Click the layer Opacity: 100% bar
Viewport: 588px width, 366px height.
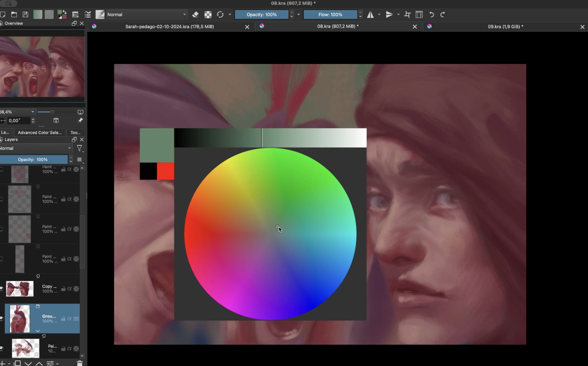[33, 160]
